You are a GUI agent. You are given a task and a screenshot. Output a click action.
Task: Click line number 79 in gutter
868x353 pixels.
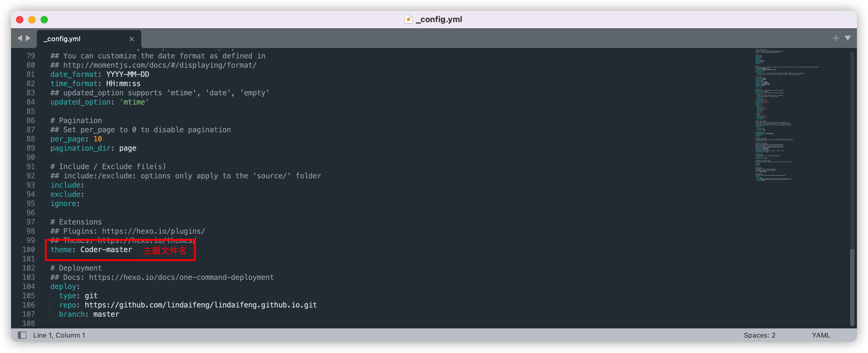click(31, 56)
